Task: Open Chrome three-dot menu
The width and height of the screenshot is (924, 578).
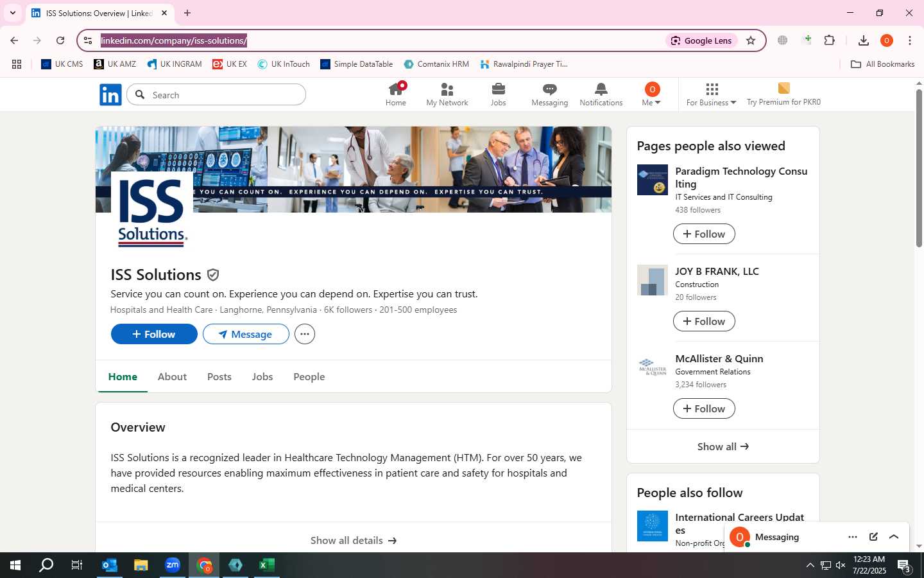Action: pyautogui.click(x=910, y=40)
